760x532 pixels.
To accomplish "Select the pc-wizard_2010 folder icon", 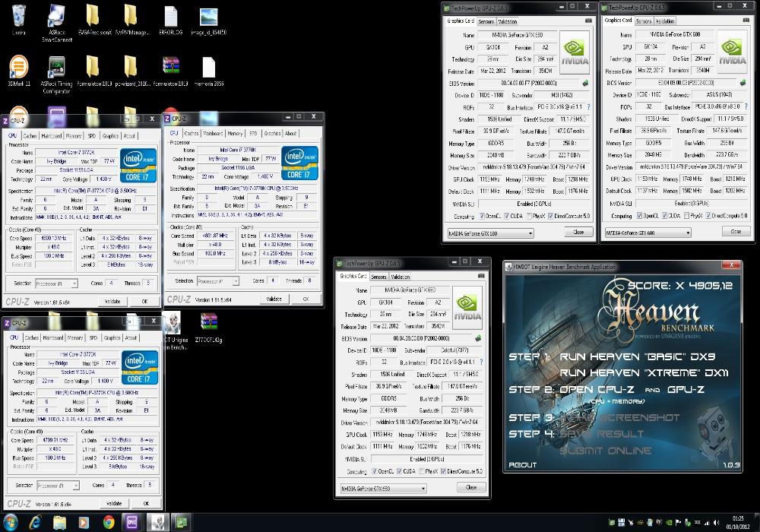I will [131, 71].
